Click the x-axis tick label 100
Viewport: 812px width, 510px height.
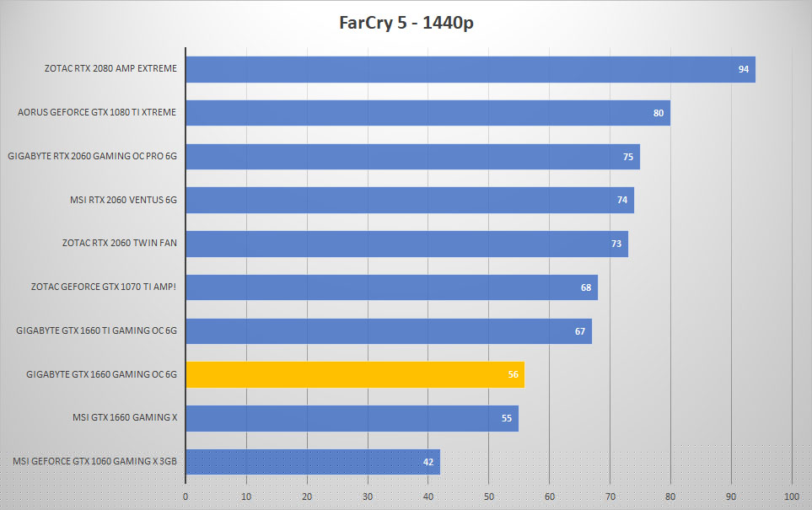(x=792, y=497)
